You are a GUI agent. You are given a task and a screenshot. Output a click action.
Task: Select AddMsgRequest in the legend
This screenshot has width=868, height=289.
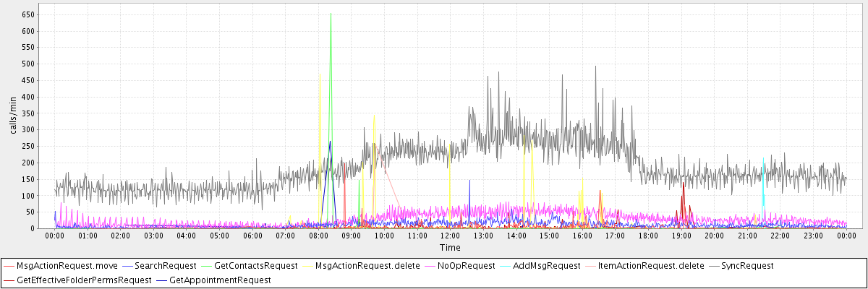(x=547, y=266)
